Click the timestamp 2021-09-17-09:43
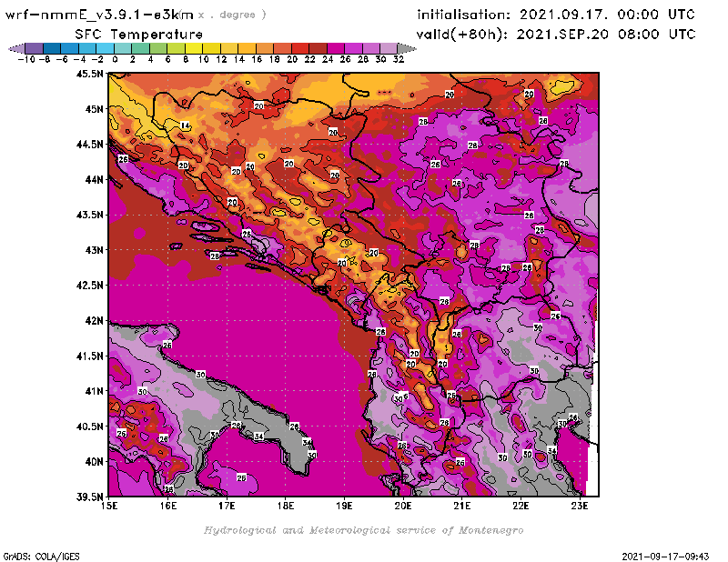Image resolution: width=728 pixels, height=562 pixels. pos(665,557)
